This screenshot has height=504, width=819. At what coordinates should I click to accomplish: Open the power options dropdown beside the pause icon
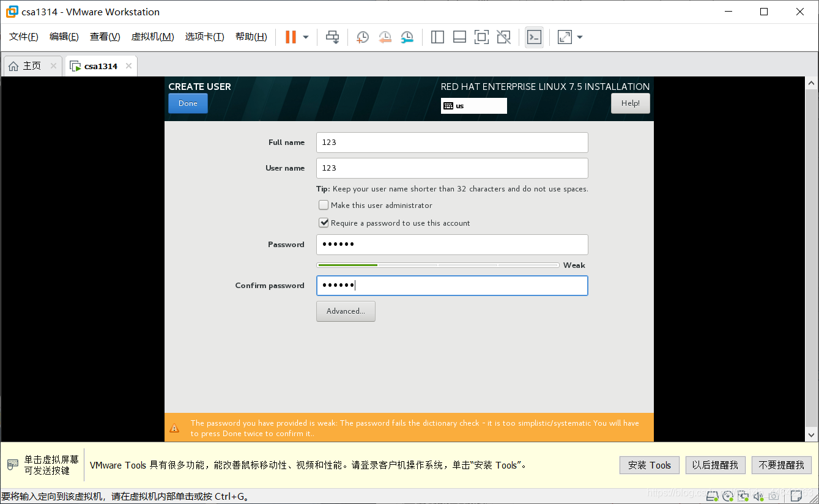pyautogui.click(x=306, y=37)
